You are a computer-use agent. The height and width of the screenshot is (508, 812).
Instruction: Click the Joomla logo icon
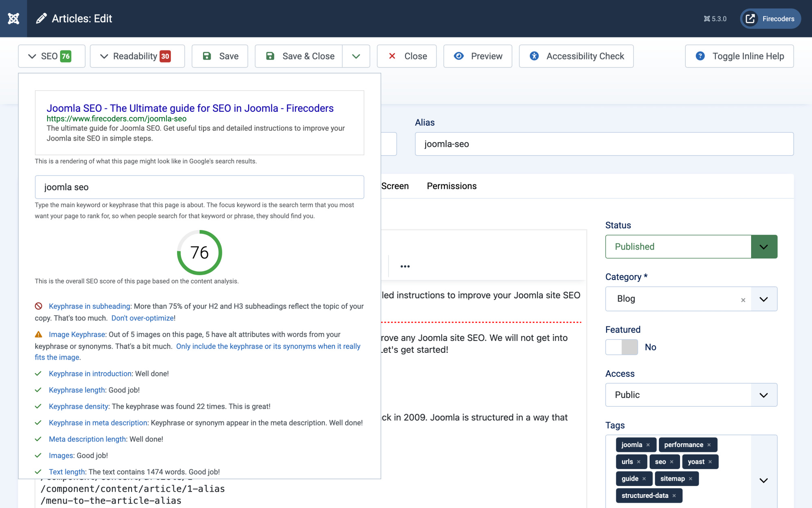coord(13,19)
